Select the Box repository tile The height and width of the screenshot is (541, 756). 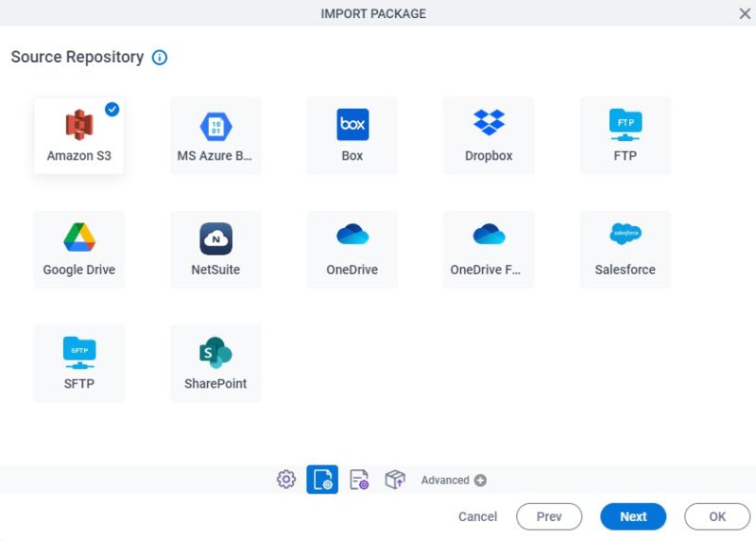click(352, 135)
